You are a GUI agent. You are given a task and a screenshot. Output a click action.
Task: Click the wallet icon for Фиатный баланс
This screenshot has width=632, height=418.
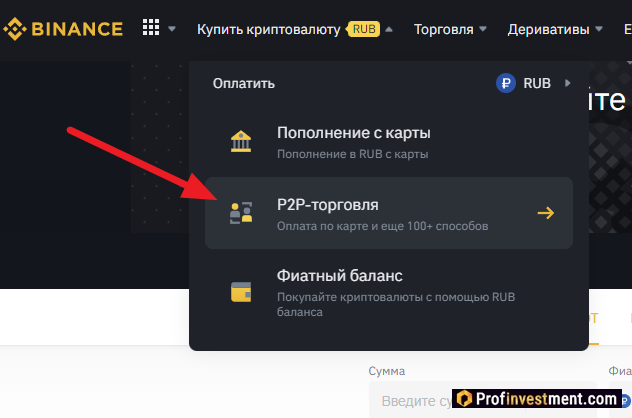click(x=241, y=292)
